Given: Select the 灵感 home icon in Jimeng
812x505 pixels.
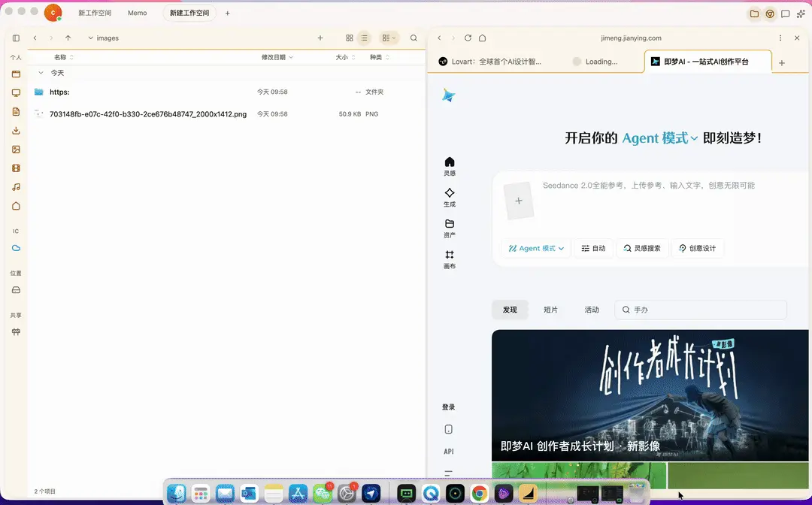Looking at the screenshot, I should pos(449,165).
